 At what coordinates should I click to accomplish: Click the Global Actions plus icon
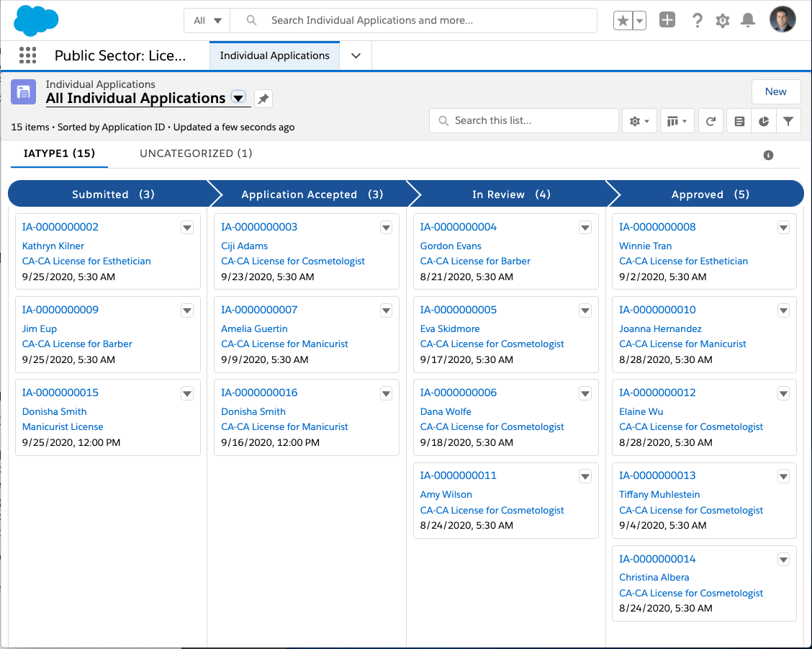(667, 20)
